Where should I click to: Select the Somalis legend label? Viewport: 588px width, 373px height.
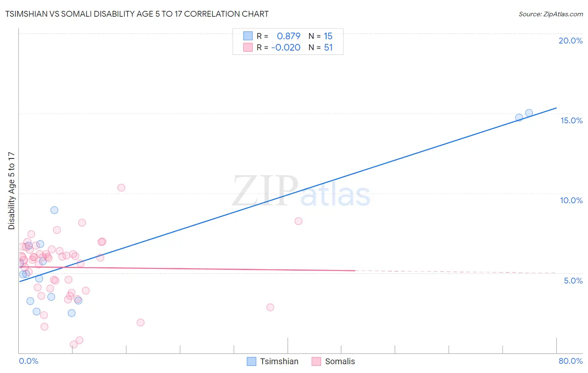click(x=340, y=362)
